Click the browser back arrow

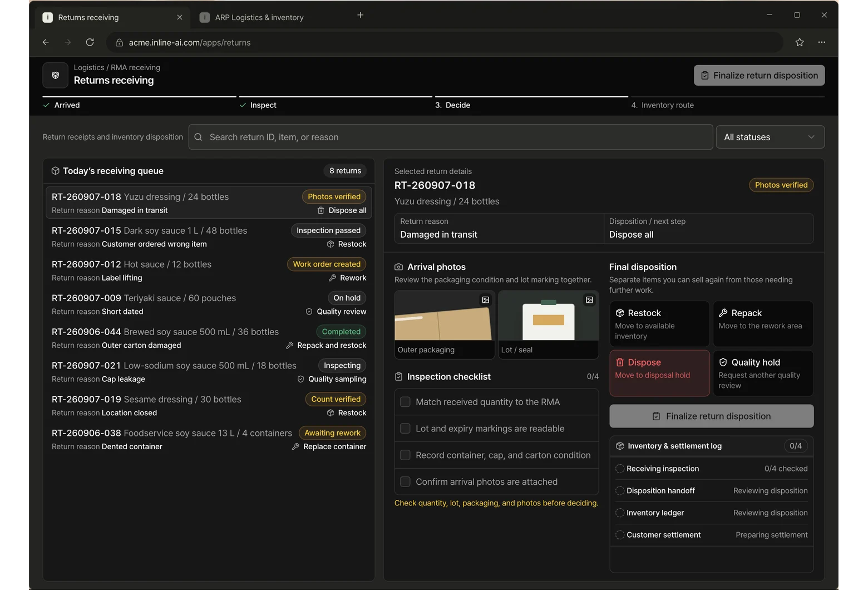coord(46,42)
